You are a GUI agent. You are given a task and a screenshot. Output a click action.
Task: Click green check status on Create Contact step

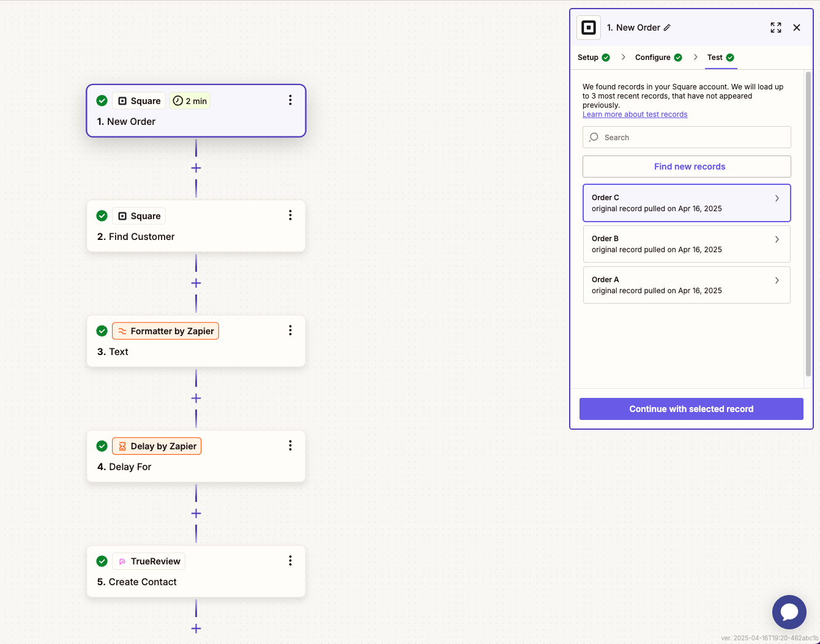click(102, 561)
